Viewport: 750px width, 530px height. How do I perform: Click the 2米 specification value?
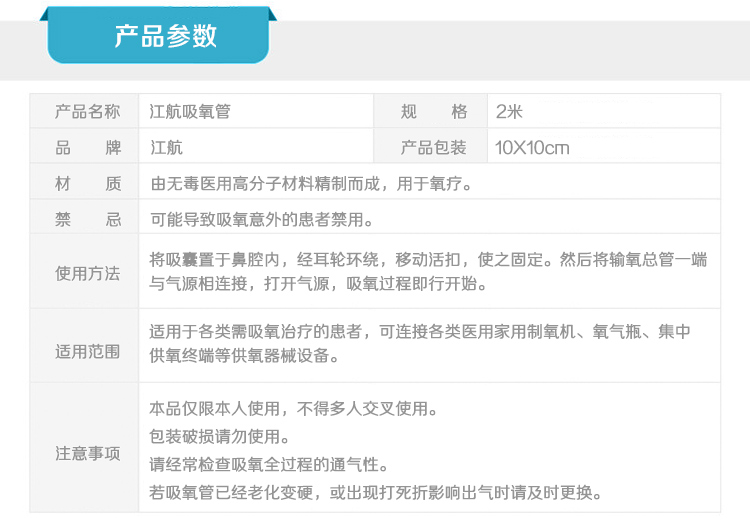coord(509,111)
